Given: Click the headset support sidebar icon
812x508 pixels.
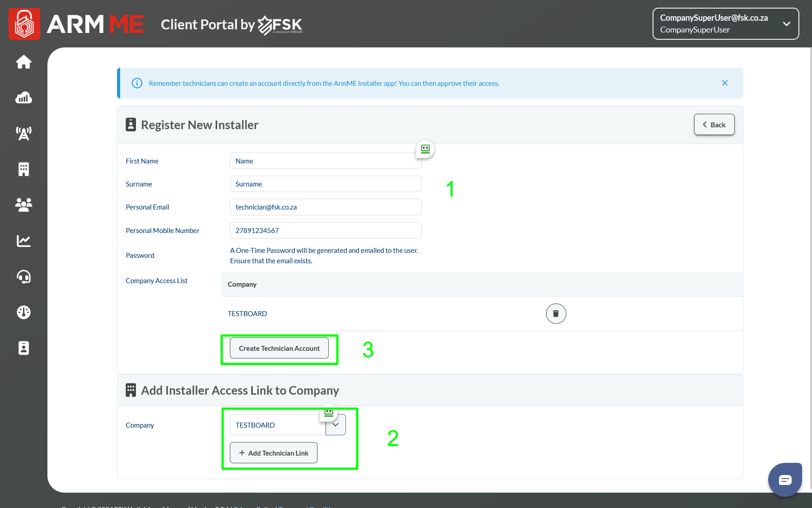Looking at the screenshot, I should tap(23, 276).
